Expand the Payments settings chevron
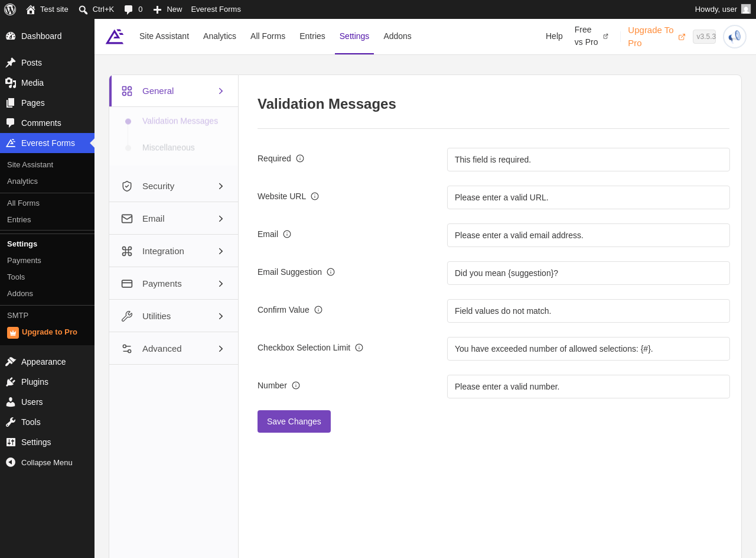This screenshot has height=558, width=756. point(221,284)
